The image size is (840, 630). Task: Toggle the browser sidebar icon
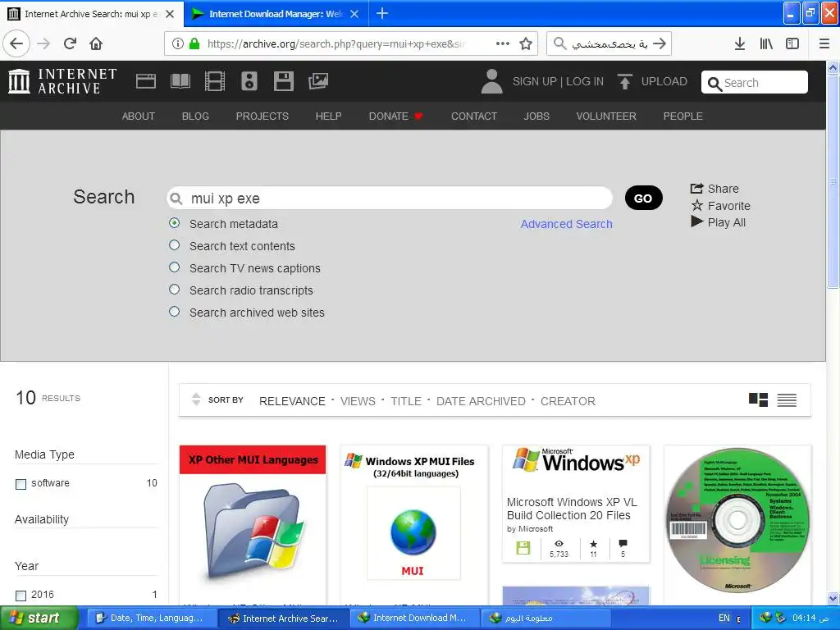click(792, 43)
